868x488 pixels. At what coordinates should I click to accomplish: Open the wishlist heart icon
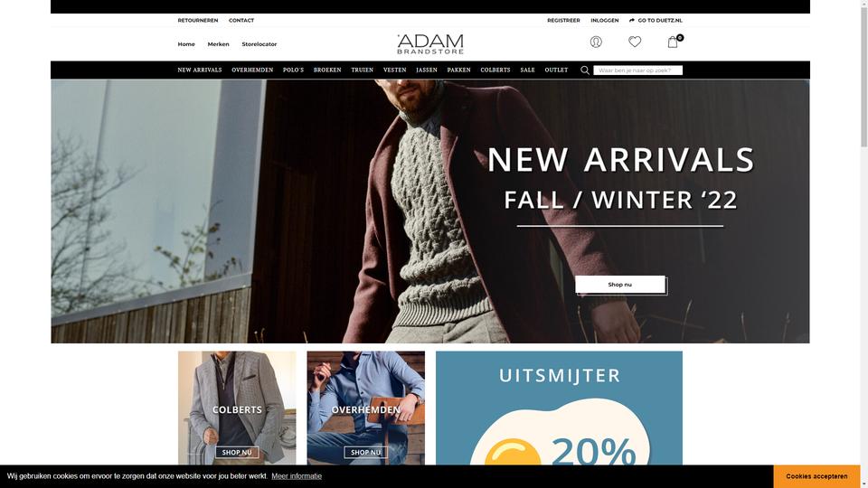click(x=635, y=42)
